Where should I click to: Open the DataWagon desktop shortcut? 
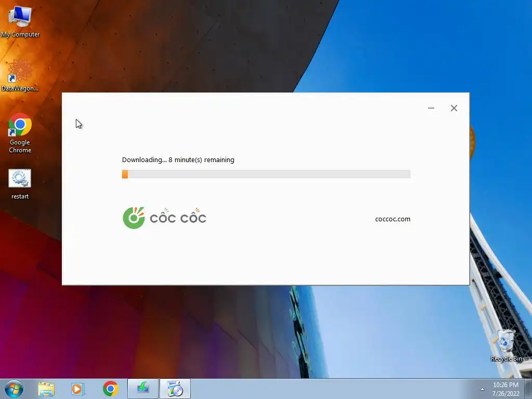click(x=20, y=75)
